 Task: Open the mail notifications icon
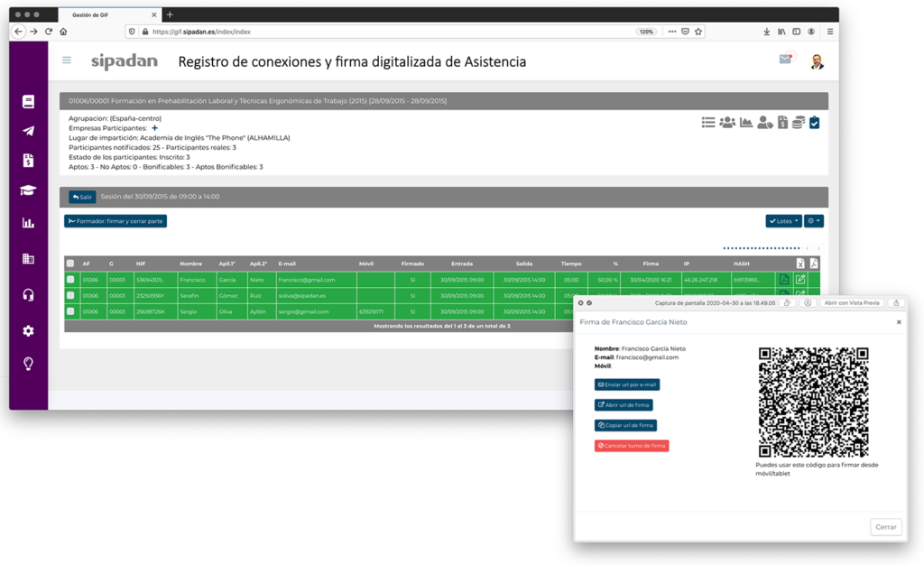786,59
